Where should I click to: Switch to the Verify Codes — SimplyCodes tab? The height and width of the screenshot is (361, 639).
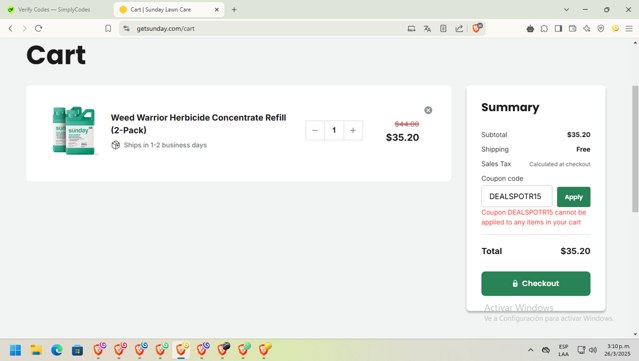click(55, 9)
